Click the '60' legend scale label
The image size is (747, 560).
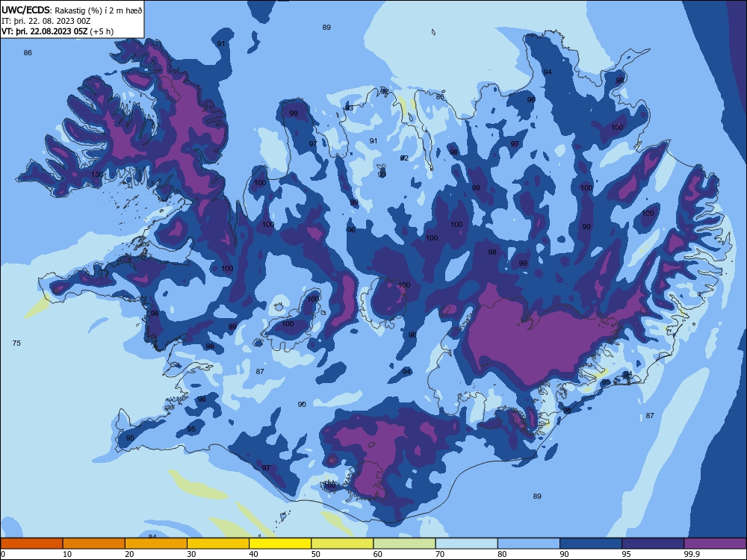[x=378, y=554]
